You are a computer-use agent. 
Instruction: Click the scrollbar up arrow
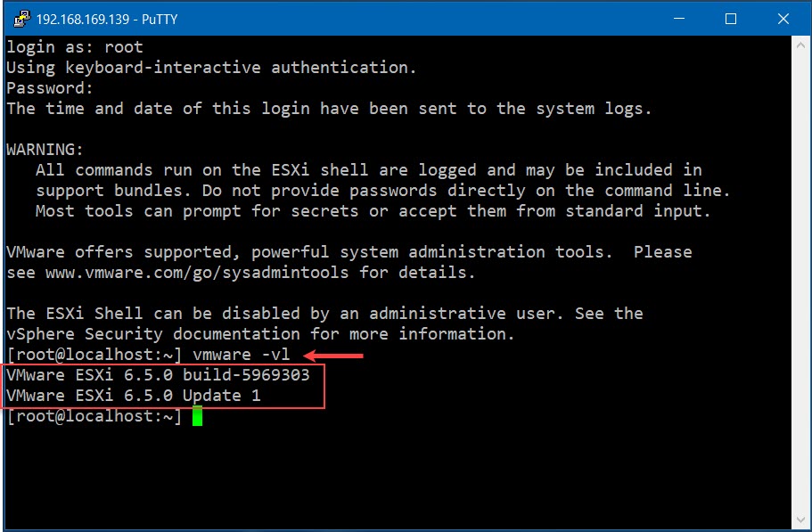[x=801, y=43]
